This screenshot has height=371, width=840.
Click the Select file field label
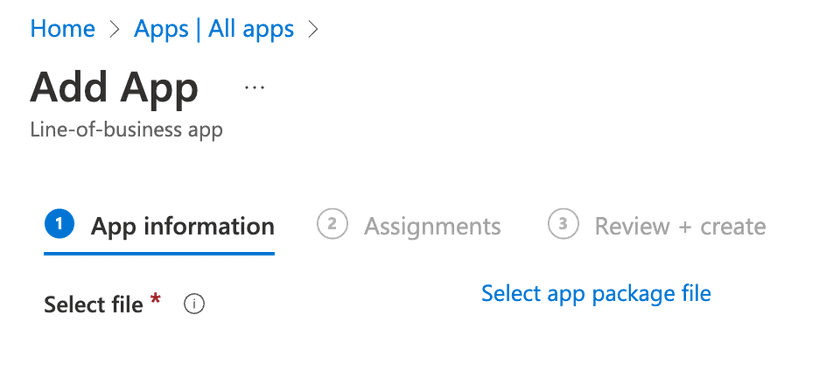coord(93,305)
